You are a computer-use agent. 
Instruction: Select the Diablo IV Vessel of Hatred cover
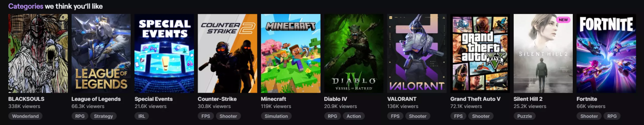click(354, 53)
